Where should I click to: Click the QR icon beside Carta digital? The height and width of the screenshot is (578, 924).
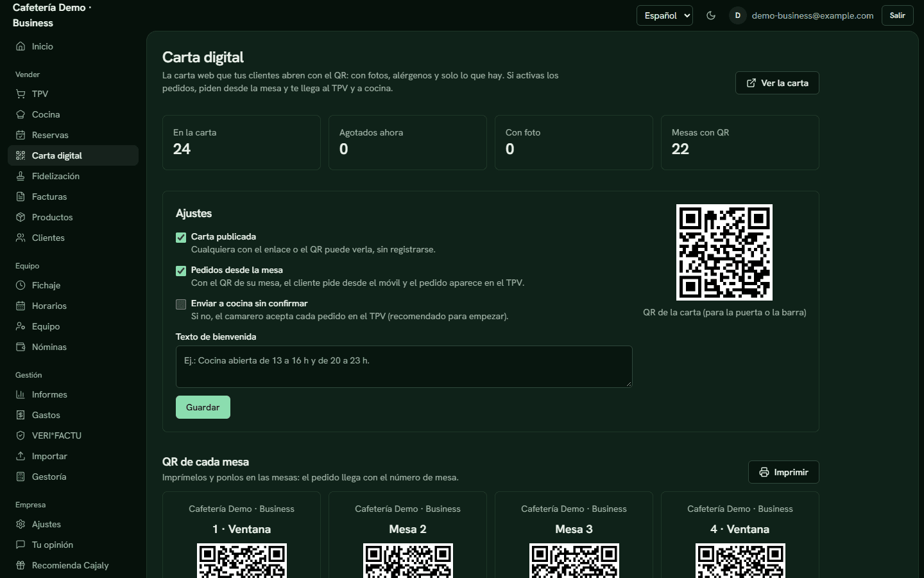(21, 155)
